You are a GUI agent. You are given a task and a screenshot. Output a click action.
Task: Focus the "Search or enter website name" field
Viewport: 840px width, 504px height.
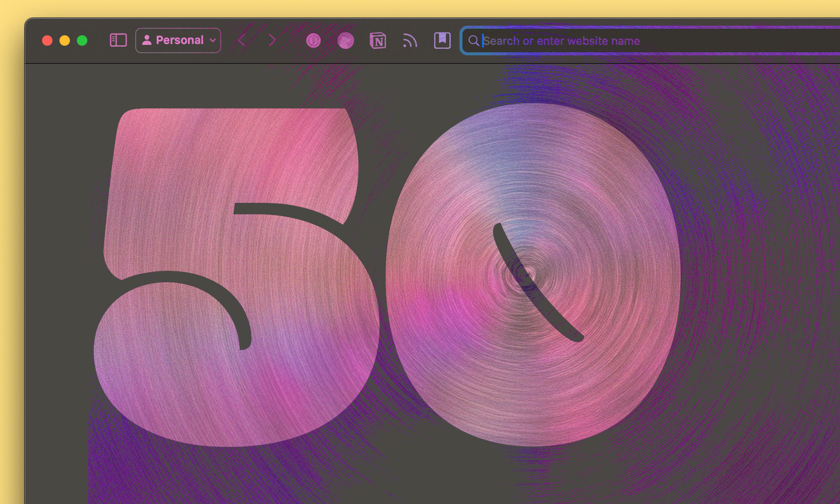pos(630,41)
